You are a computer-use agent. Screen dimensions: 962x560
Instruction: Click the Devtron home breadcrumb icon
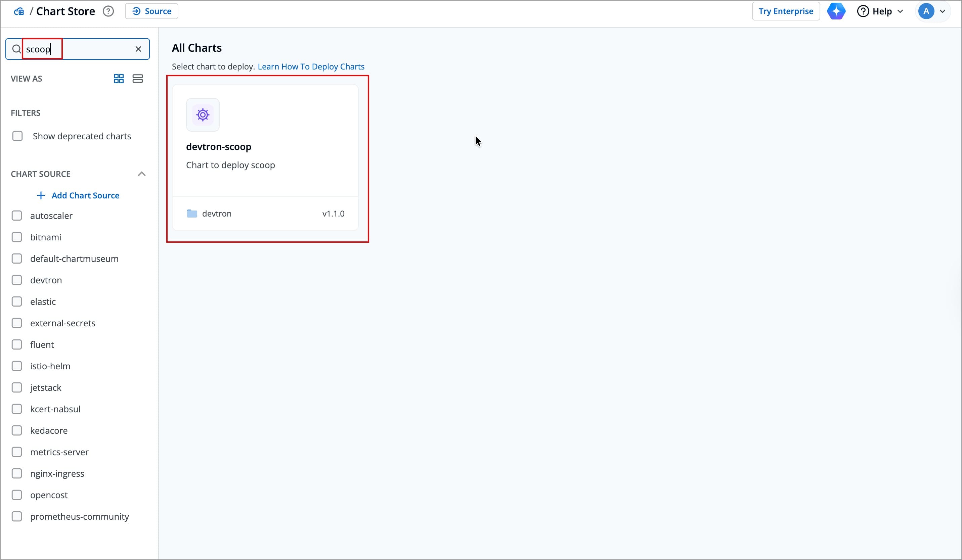(18, 11)
